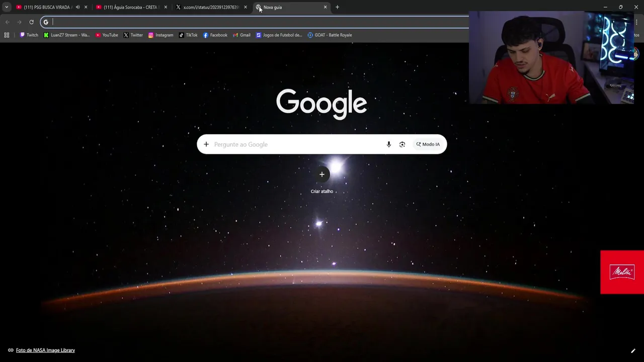This screenshot has width=644, height=362.
Task: Open the Instagram bookmark
Action: pyautogui.click(x=160, y=35)
